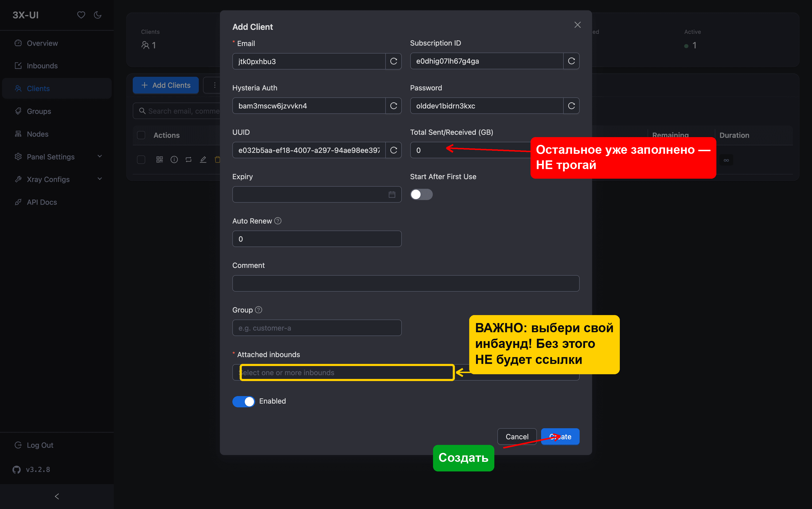Open the Nodes page
Image resolution: width=812 pixels, height=509 pixels.
point(57,134)
